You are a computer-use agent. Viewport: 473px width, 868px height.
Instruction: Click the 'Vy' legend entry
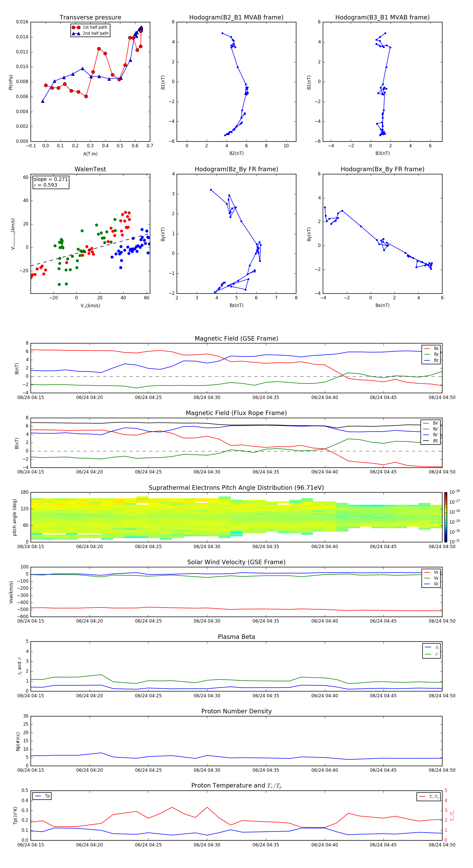point(431,578)
